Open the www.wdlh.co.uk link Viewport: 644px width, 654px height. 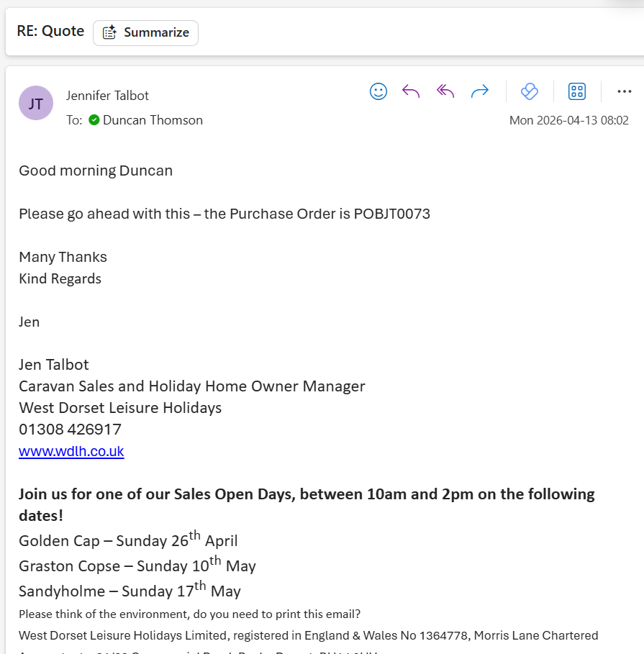[x=71, y=451]
